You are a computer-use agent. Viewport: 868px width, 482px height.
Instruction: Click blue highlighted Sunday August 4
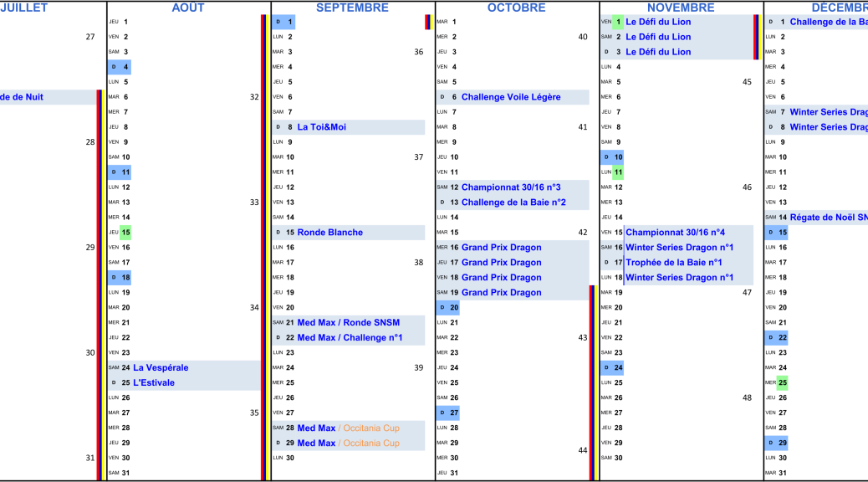pos(120,67)
